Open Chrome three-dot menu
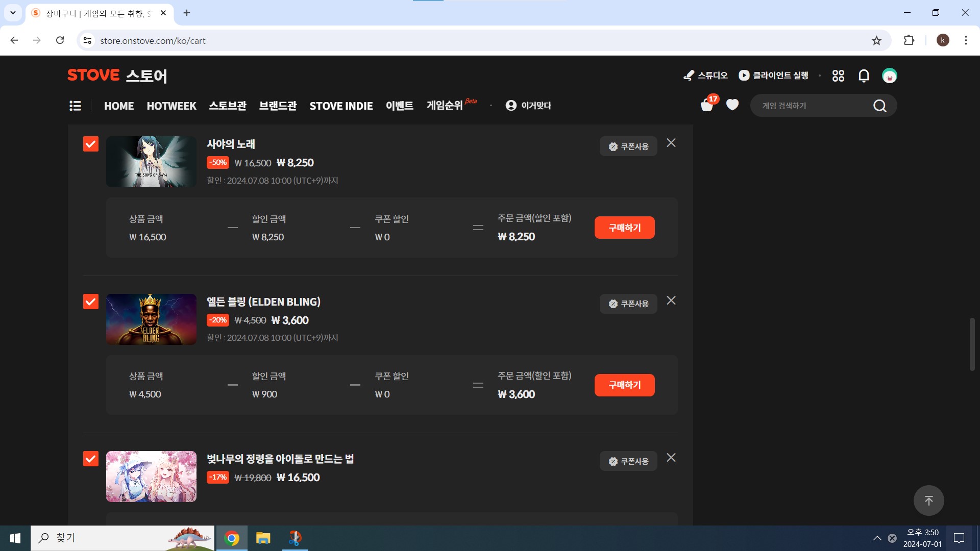Screen dimensions: 980x551 (966, 40)
